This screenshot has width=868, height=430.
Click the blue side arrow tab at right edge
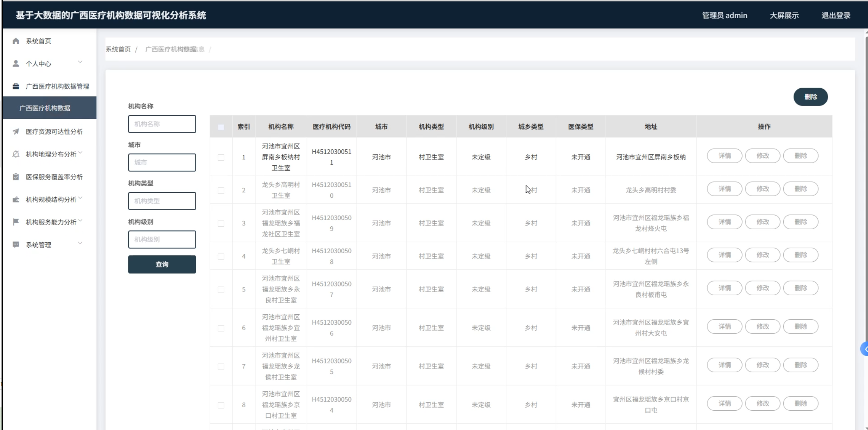pyautogui.click(x=864, y=349)
